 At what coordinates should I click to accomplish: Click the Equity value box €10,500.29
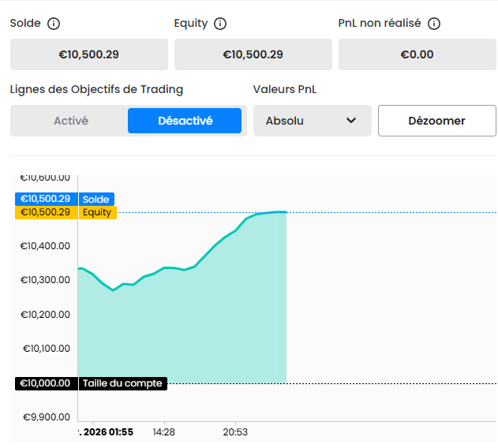253,54
